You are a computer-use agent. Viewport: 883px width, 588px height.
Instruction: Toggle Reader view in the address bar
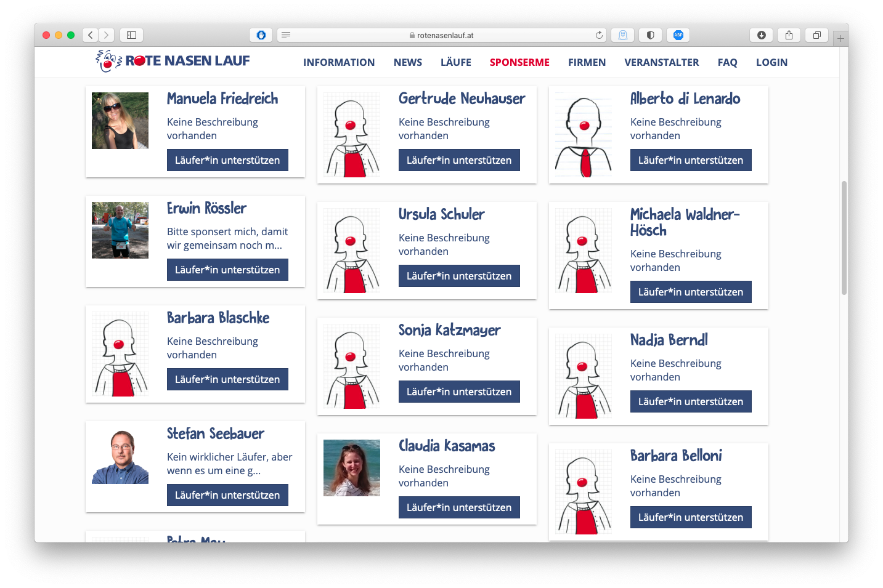[286, 35]
